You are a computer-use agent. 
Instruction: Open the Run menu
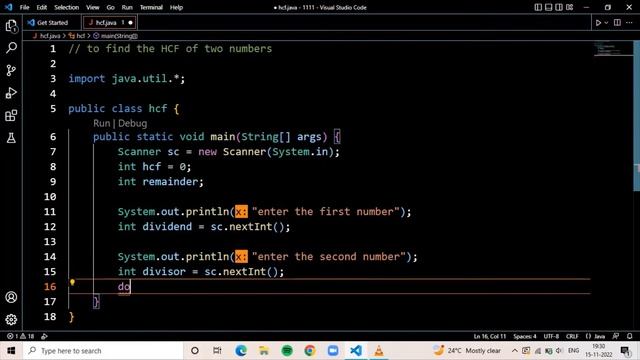coord(127,7)
